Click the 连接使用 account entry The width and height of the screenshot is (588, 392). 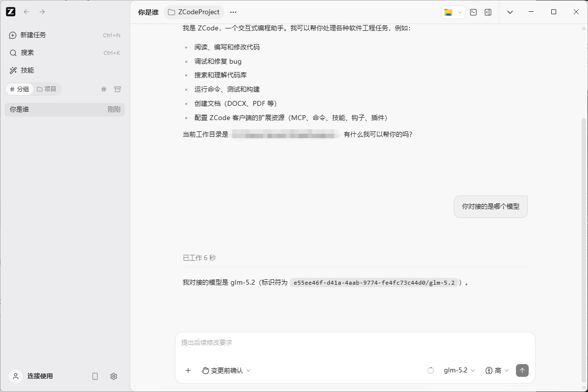pos(32,376)
